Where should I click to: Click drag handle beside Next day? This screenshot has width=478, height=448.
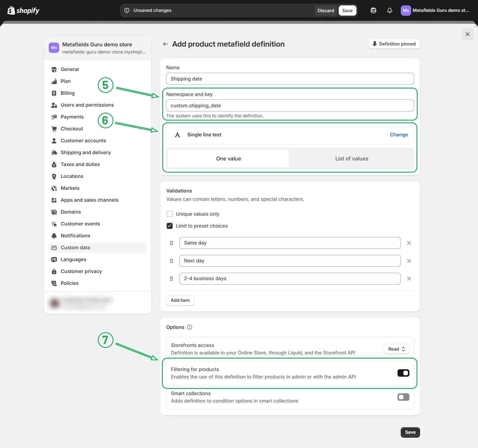171,261
